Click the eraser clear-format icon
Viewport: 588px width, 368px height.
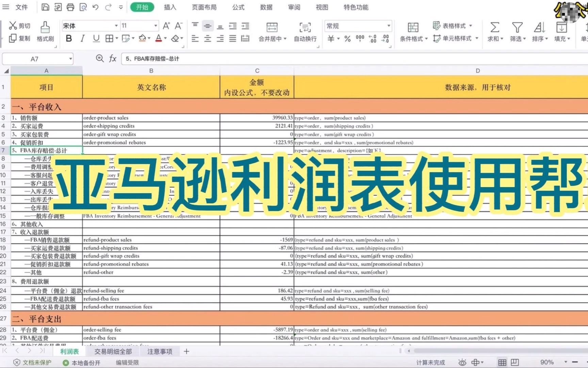pyautogui.click(x=175, y=39)
